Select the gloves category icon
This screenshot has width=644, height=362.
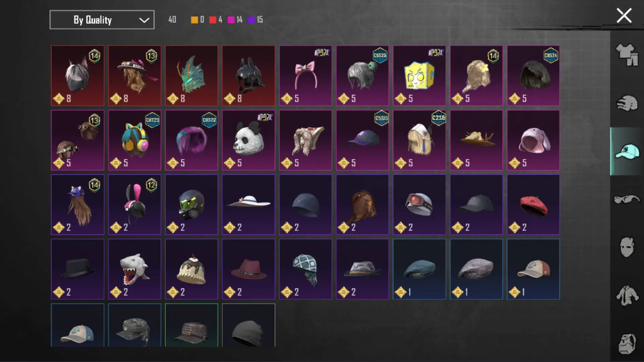627,103
